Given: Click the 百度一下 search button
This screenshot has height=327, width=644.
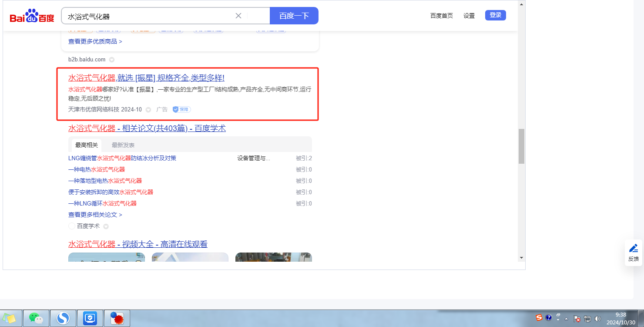Looking at the screenshot, I should [x=294, y=16].
